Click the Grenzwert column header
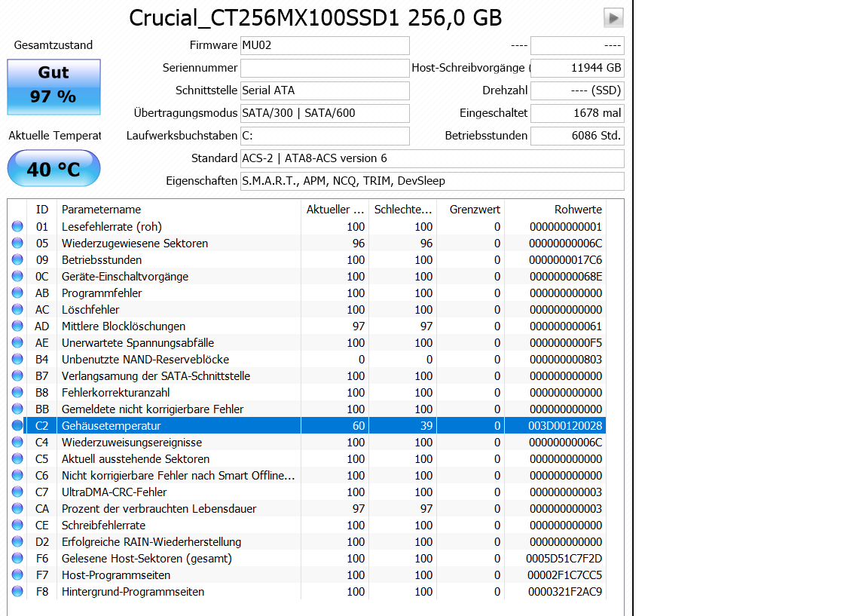868x616 pixels. coord(470,210)
